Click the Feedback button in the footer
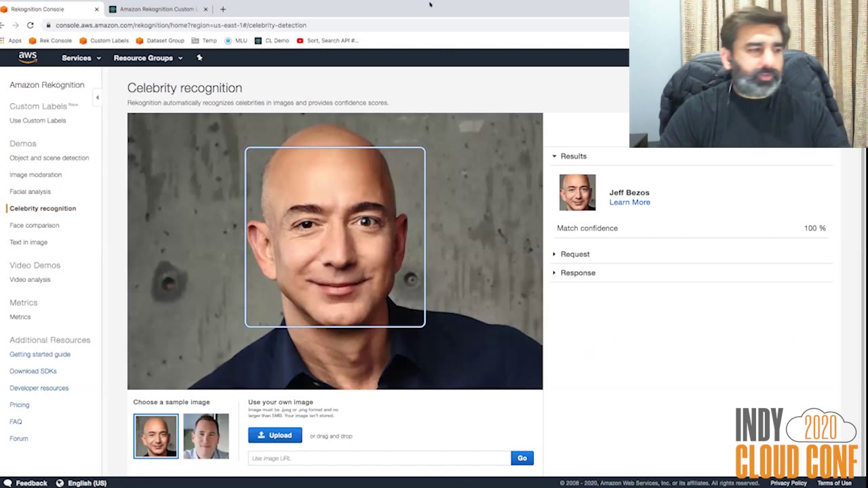 (x=25, y=483)
